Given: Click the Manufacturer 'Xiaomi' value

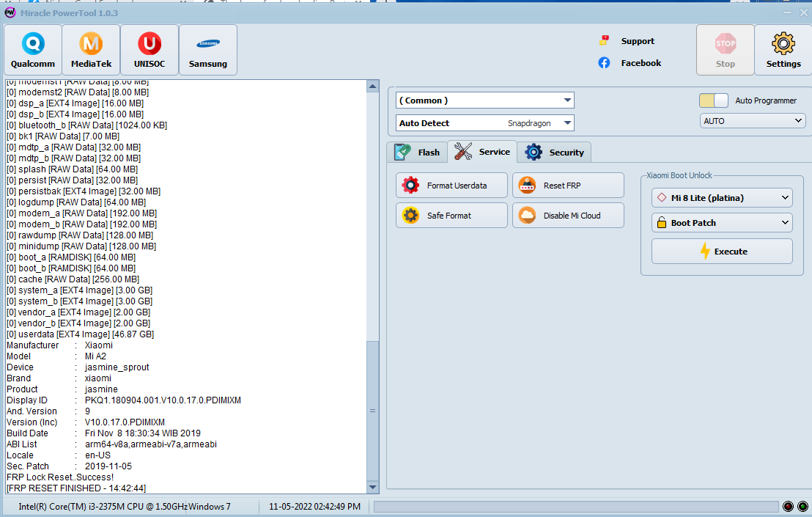Looking at the screenshot, I should pos(98,345).
